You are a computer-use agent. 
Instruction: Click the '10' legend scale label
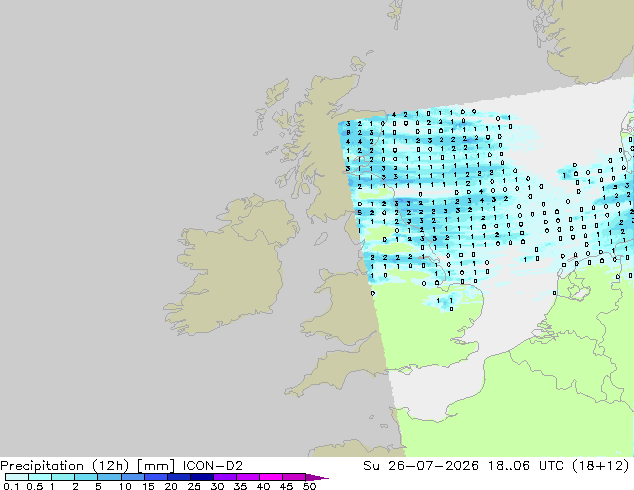click(x=125, y=486)
